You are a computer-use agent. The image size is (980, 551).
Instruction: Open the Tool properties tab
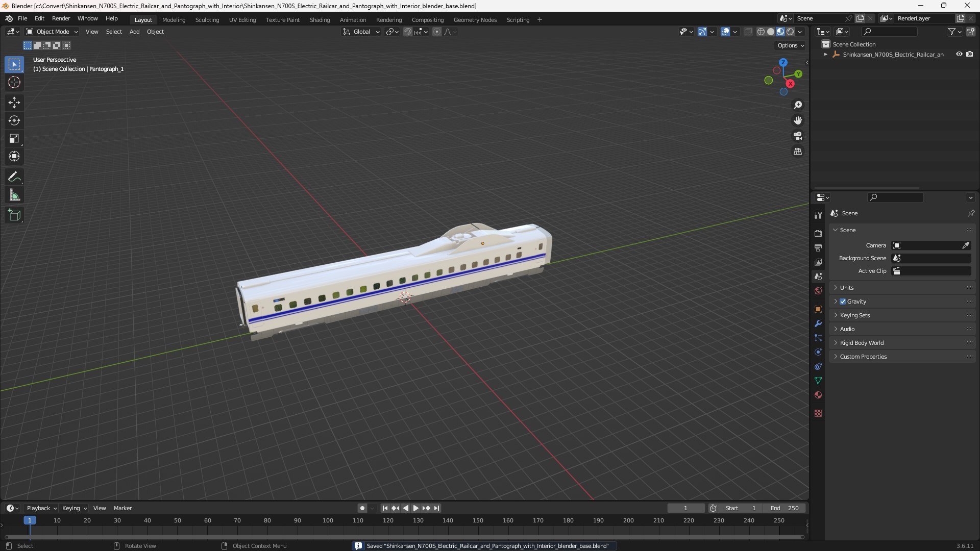tap(818, 215)
